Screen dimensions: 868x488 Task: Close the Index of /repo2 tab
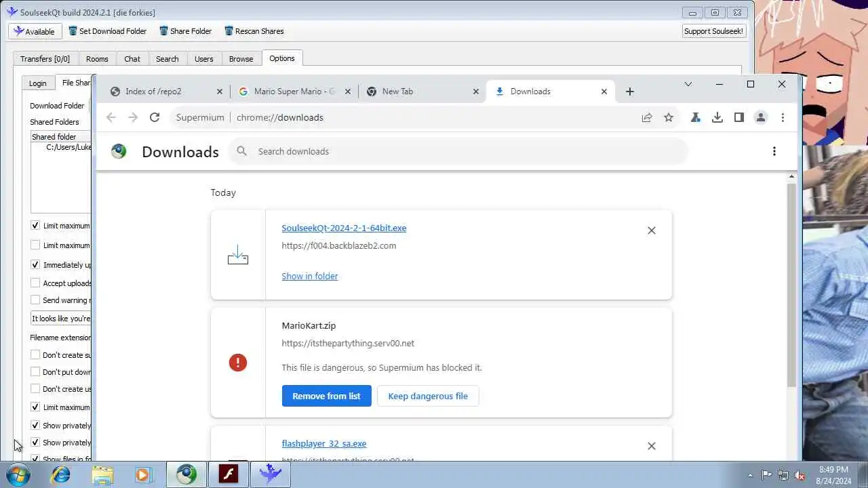219,91
